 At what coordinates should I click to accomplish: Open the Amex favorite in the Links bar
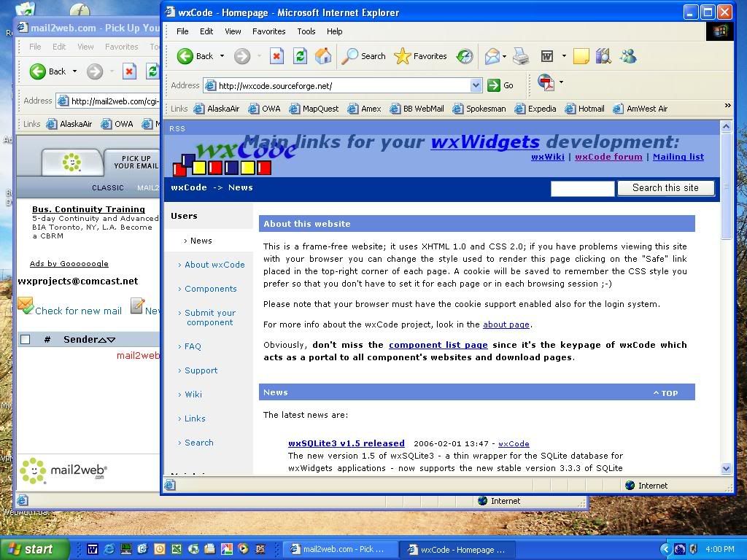coord(365,109)
